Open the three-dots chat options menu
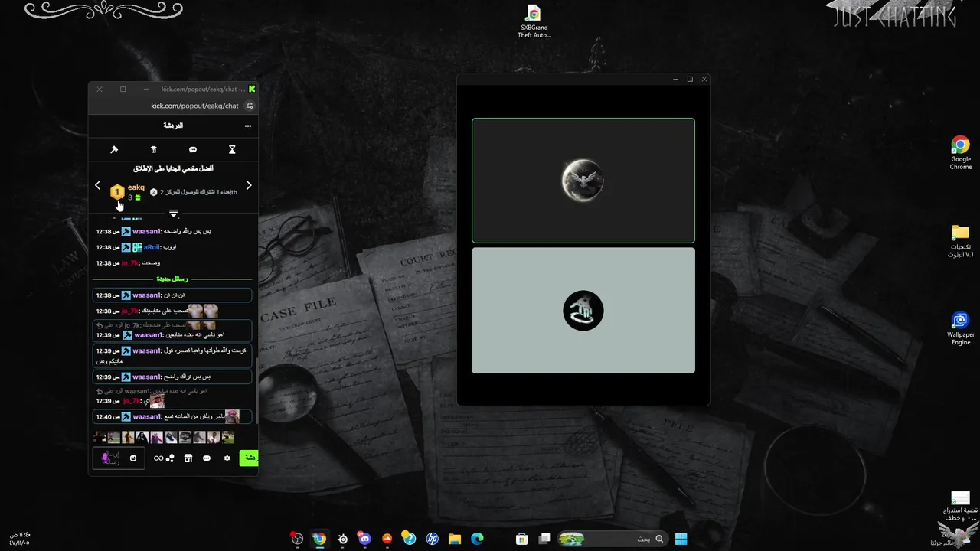Image resolution: width=980 pixels, height=551 pixels. [x=248, y=126]
